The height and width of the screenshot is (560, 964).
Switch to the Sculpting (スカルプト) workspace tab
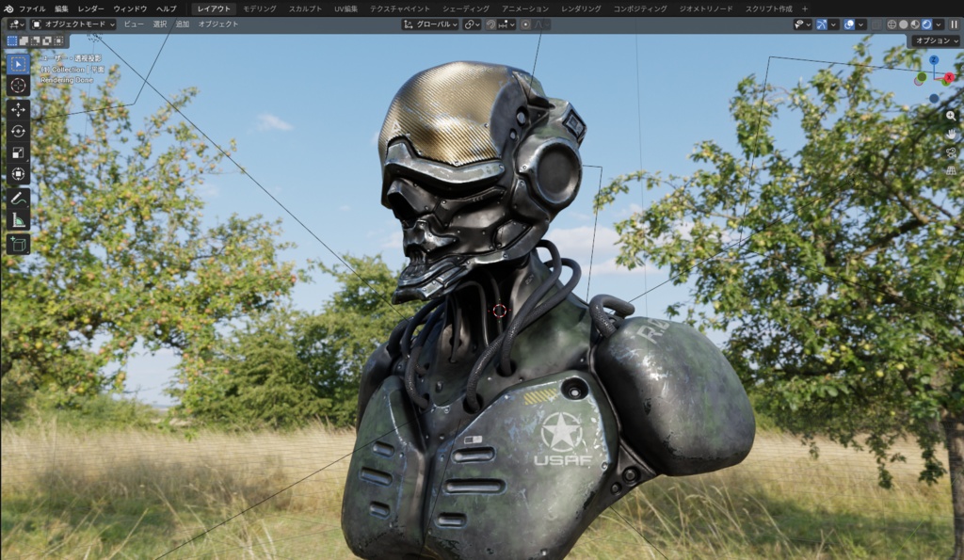click(305, 8)
